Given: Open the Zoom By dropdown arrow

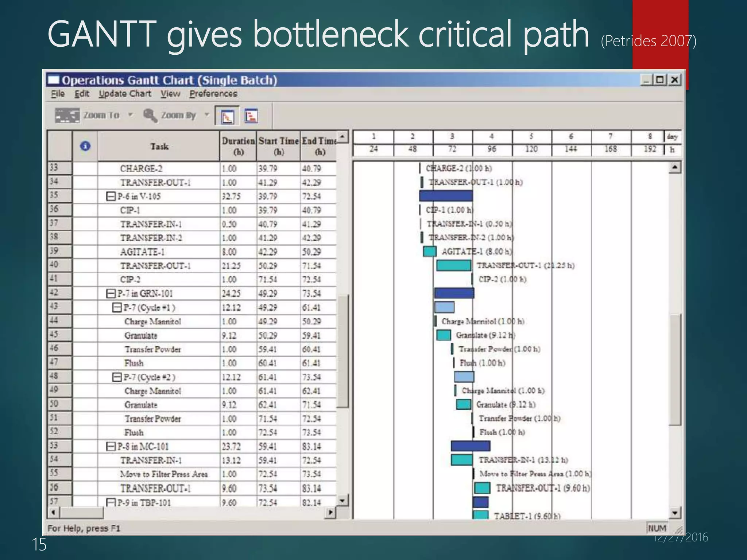Looking at the screenshot, I should pos(207,115).
